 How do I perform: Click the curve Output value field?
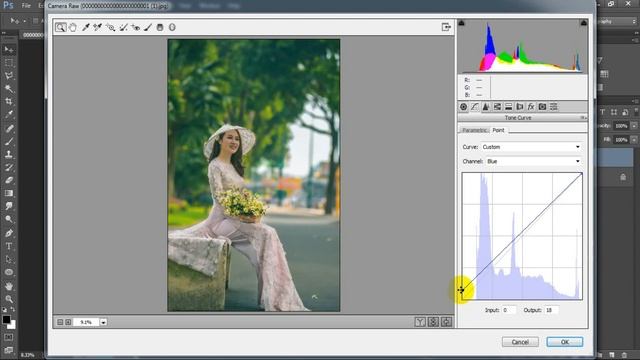[552, 310]
